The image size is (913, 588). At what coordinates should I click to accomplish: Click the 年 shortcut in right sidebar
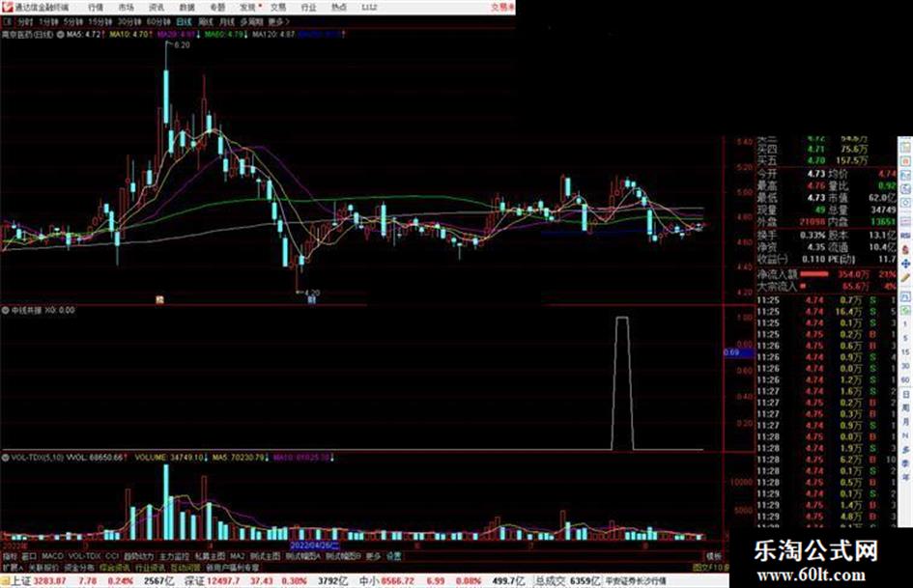point(905,477)
